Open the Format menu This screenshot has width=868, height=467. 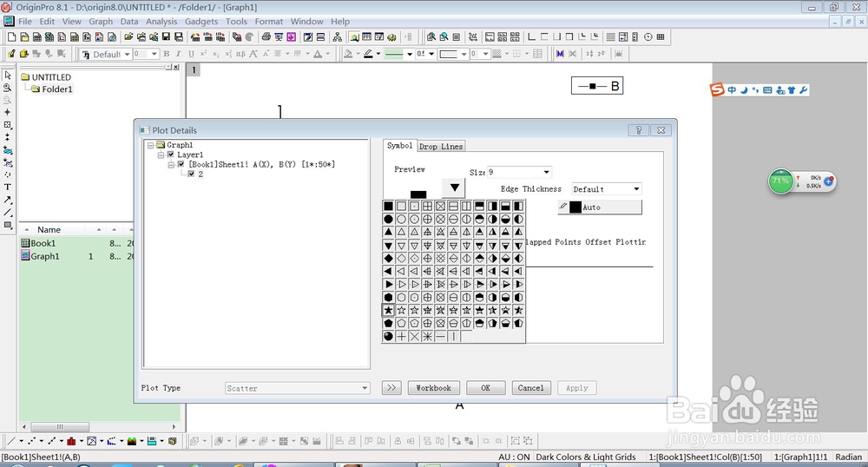click(269, 22)
